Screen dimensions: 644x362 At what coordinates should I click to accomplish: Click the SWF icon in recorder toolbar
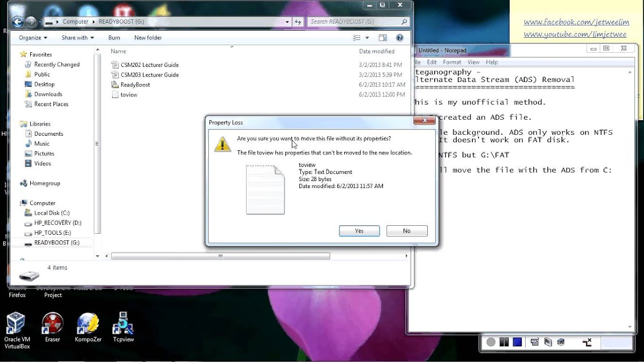[560, 342]
